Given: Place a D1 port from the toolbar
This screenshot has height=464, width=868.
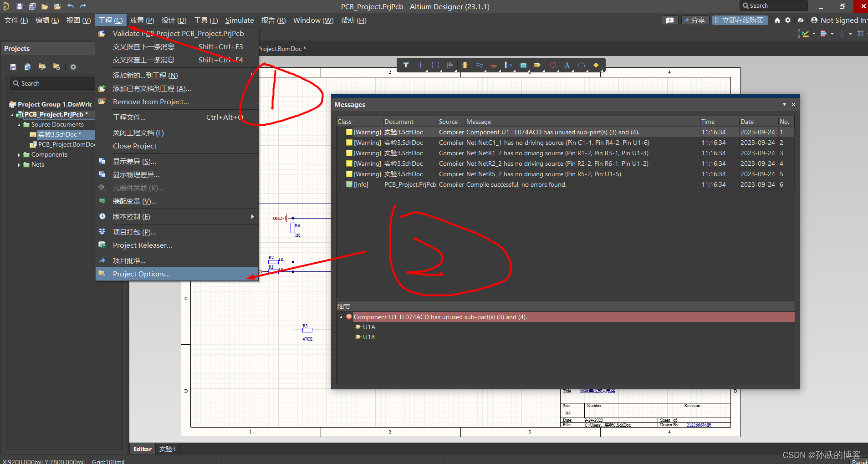Looking at the screenshot, I should [538, 65].
